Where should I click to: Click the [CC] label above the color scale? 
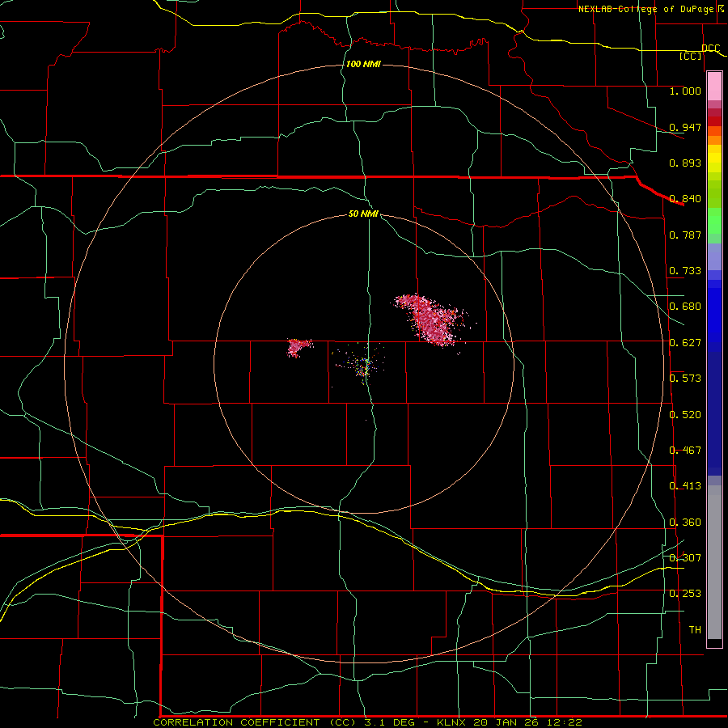click(x=690, y=56)
